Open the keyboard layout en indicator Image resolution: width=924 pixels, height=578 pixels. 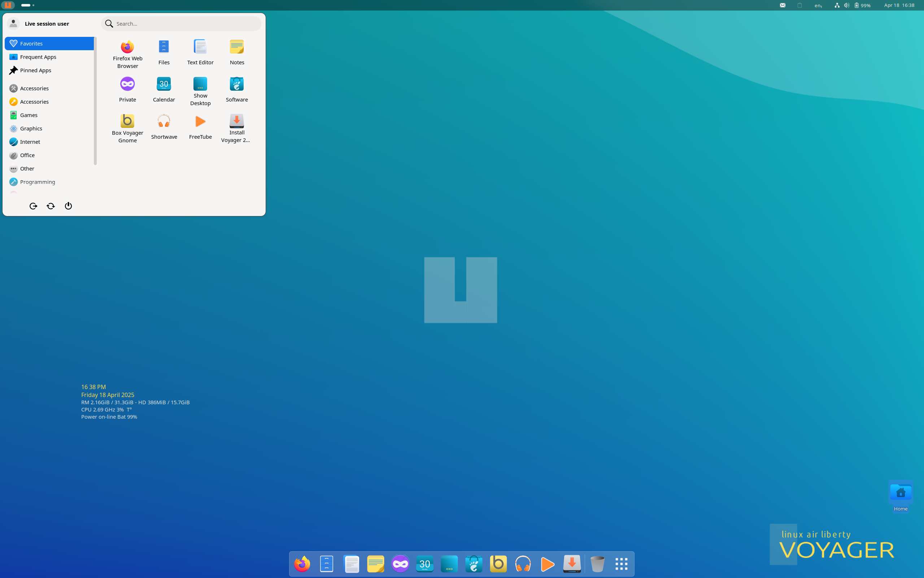(818, 5)
